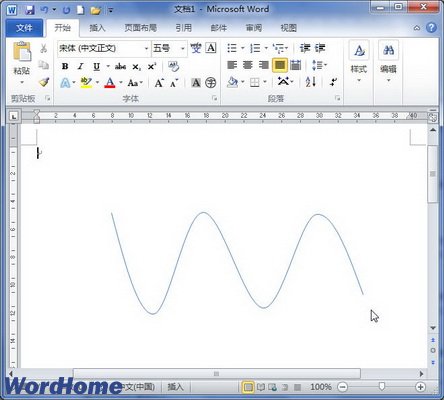The width and height of the screenshot is (444, 400).
Task: Open the 段落 paragraph dialog launcher
Action: click(338, 98)
